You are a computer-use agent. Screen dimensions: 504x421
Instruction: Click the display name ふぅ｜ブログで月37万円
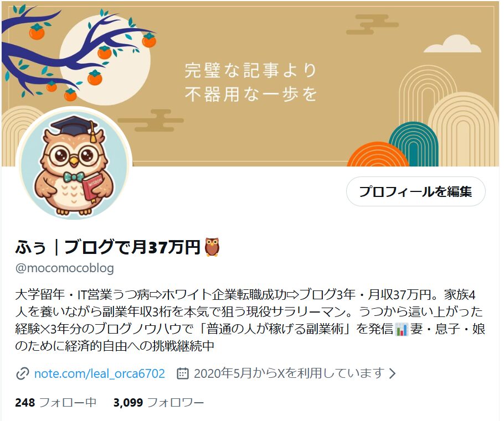[107, 247]
